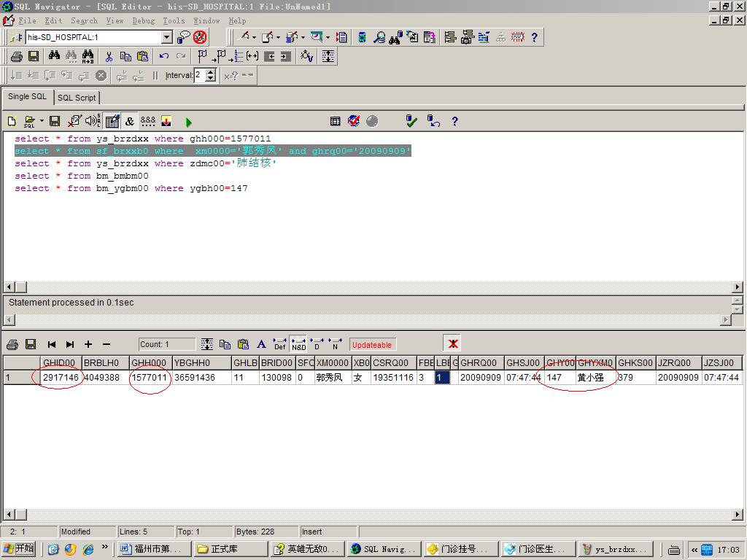Toggle the grid view button next to the speaker icon

click(112, 122)
